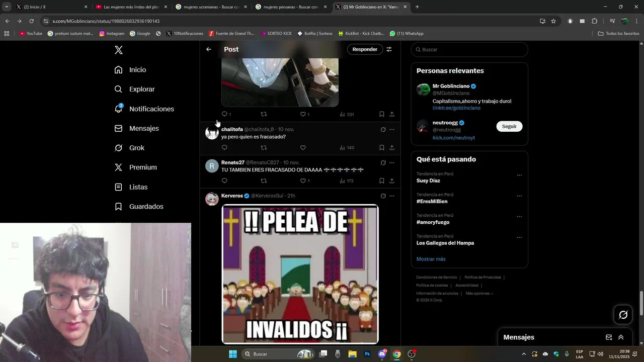Click the Buscar search field on X
The width and height of the screenshot is (644, 362).
pos(469,49)
